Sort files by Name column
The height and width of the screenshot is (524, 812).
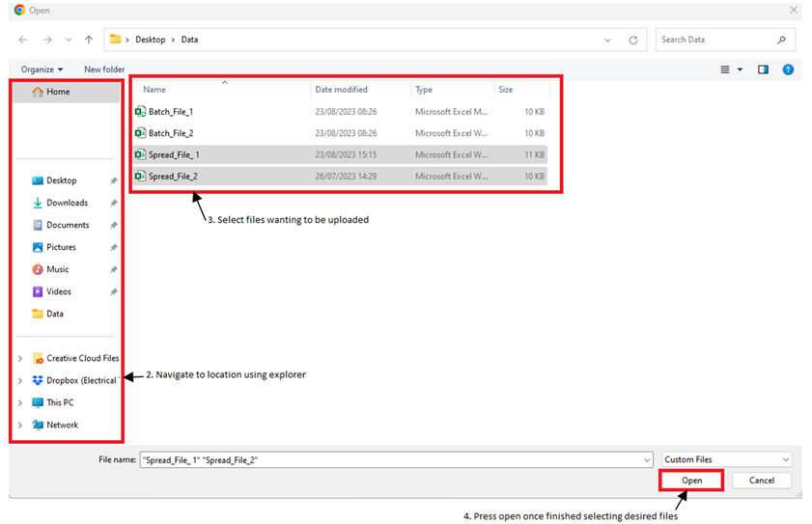154,90
